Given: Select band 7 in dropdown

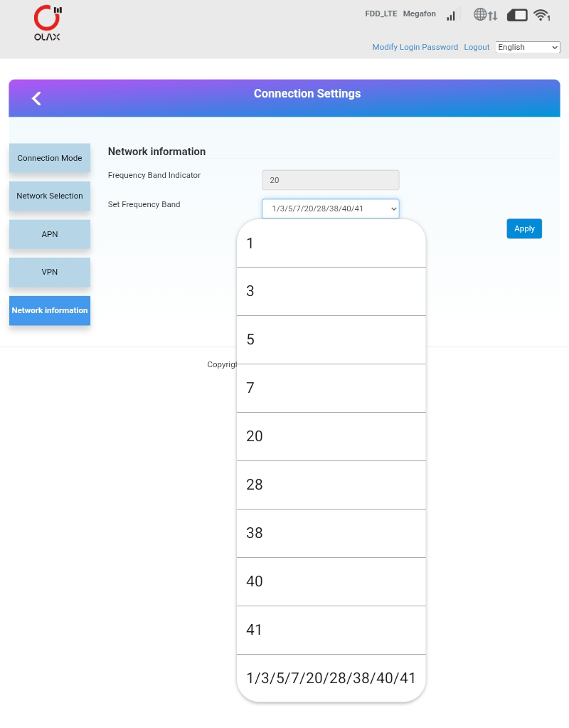Looking at the screenshot, I should (331, 388).
